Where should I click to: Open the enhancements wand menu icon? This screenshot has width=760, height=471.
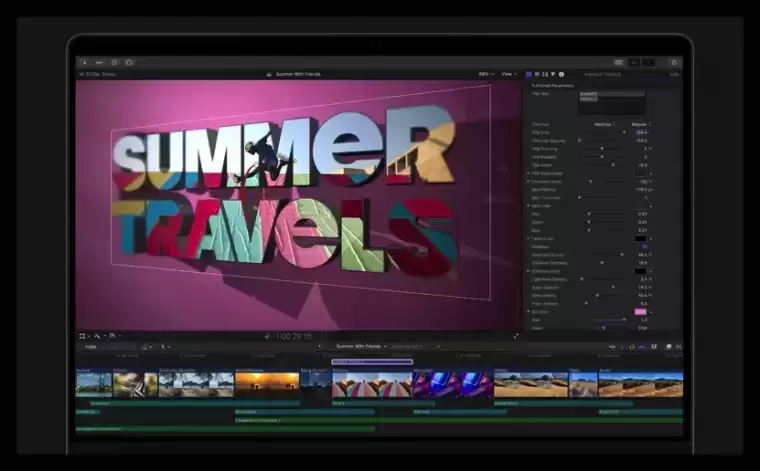pyautogui.click(x=99, y=336)
